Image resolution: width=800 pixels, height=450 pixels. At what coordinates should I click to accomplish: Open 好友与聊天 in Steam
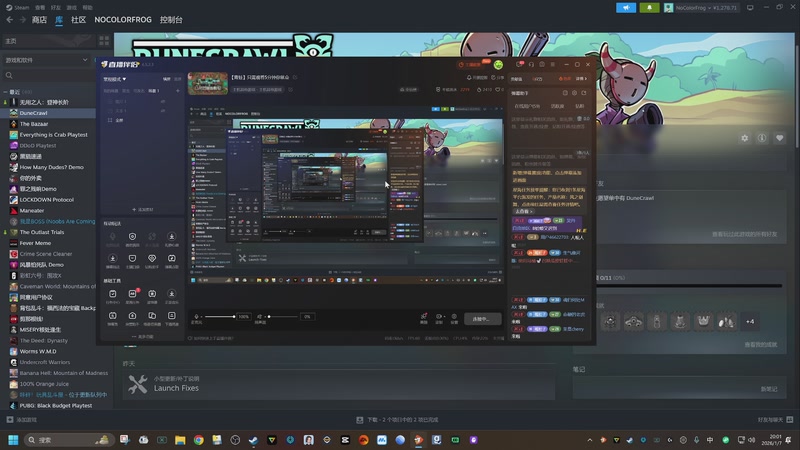click(x=775, y=420)
